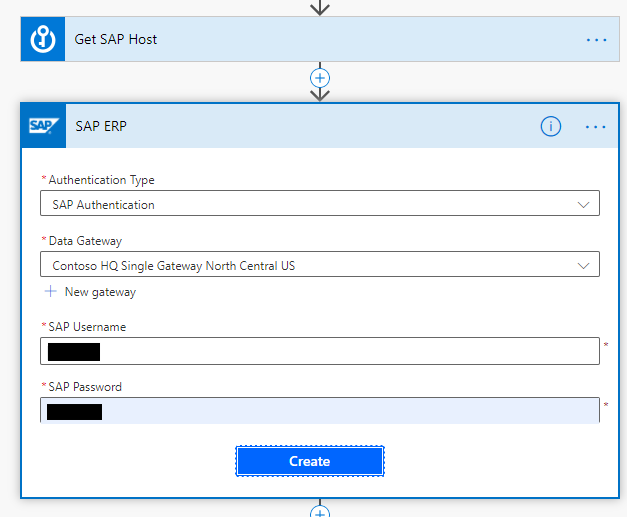The height and width of the screenshot is (517, 627).
Task: Open the Get SAP Host ellipsis menu
Action: (596, 40)
